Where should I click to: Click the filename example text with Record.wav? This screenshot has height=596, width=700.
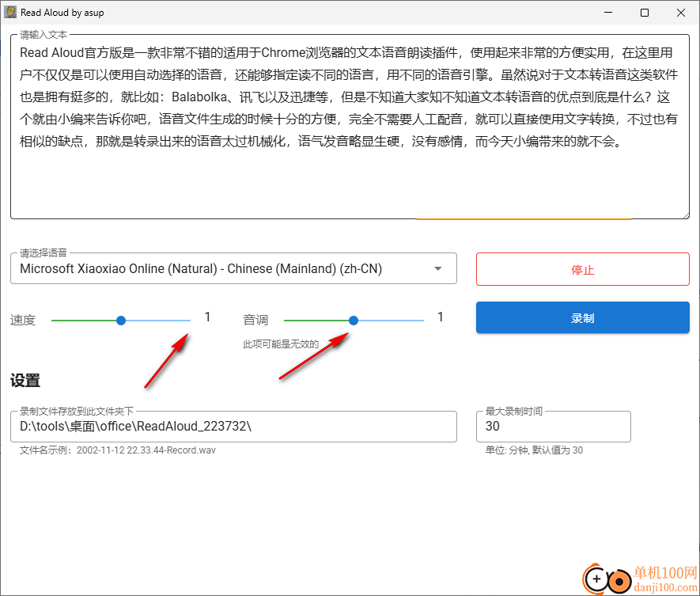tap(117, 450)
